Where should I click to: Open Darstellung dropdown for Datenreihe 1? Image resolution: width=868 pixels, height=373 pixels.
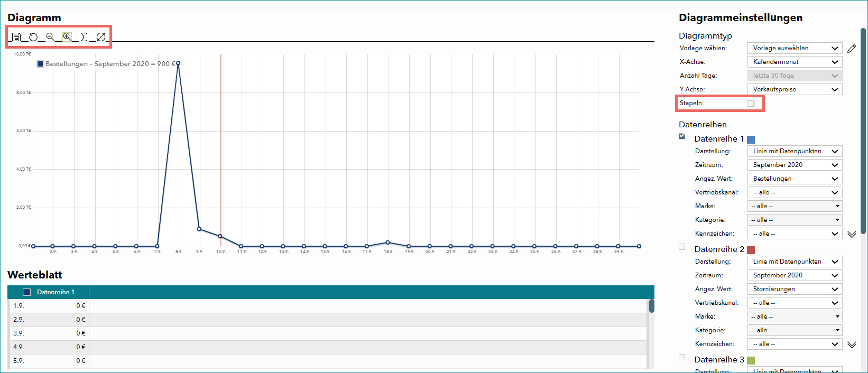tap(795, 151)
